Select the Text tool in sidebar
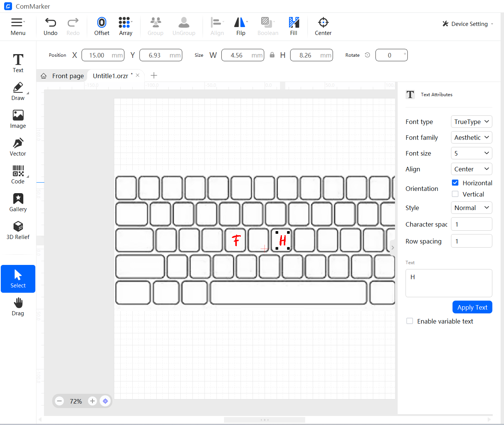 coord(18,62)
